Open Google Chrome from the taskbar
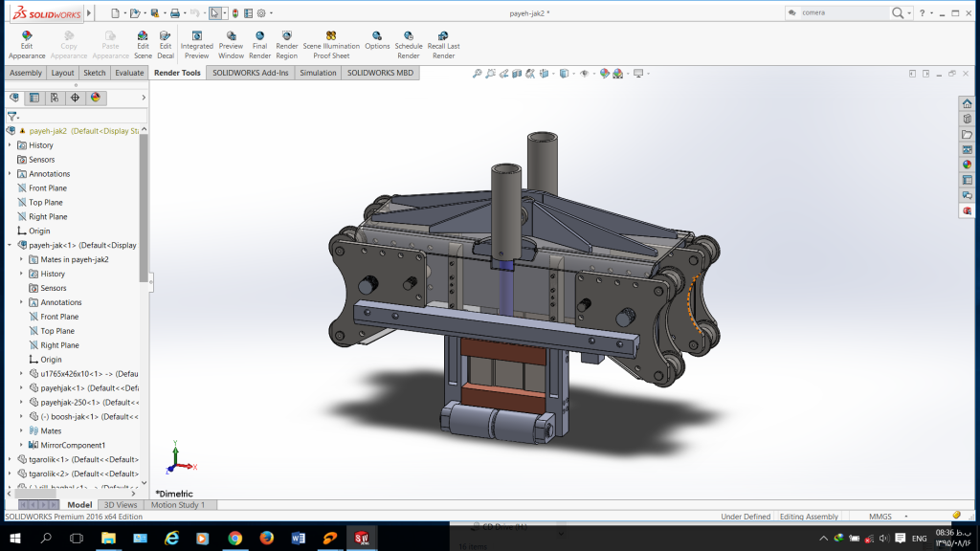Image resolution: width=980 pixels, height=551 pixels. (x=234, y=539)
